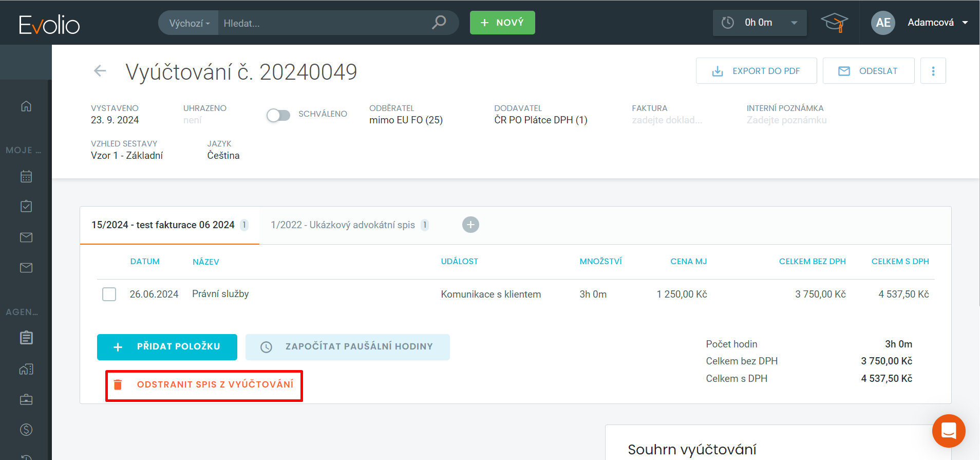Focus the Hledat search field
The height and width of the screenshot is (460, 980).
(324, 23)
